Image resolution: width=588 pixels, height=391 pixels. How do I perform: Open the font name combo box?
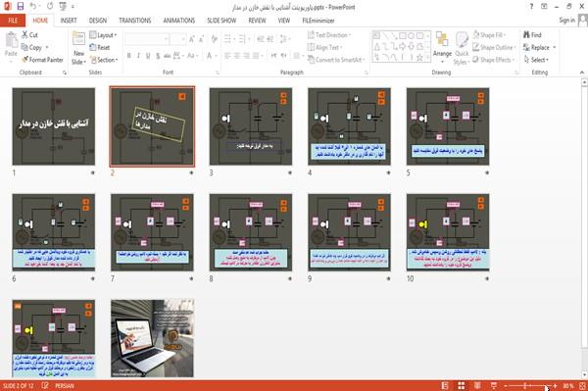pos(146,39)
